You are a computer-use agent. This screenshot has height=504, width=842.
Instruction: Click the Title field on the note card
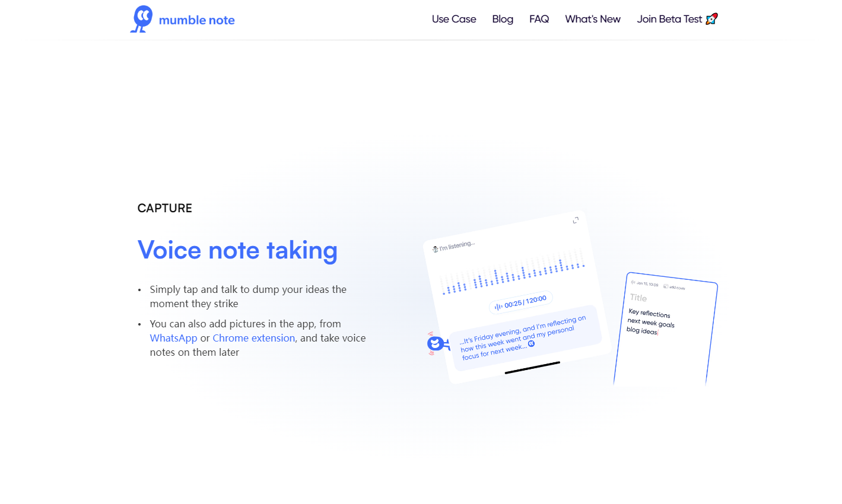639,297
